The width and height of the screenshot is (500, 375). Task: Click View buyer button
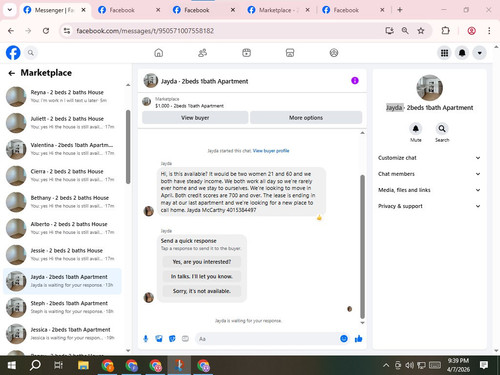click(x=195, y=118)
